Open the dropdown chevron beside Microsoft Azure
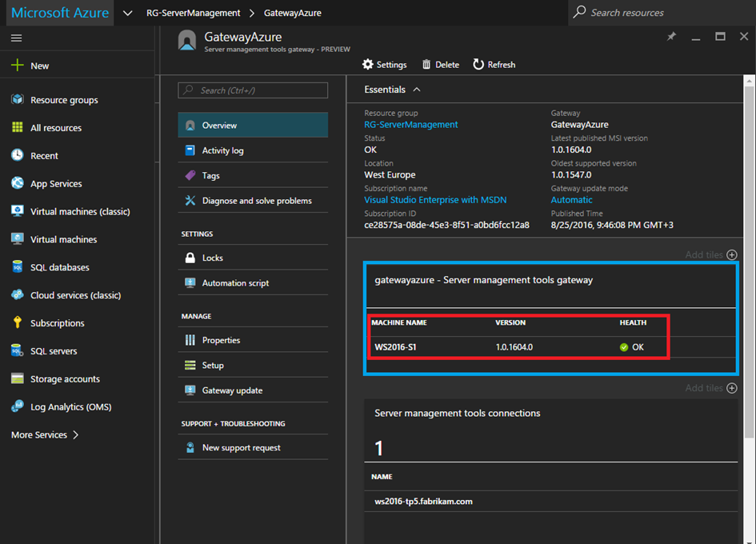This screenshot has height=544, width=756. [x=127, y=13]
